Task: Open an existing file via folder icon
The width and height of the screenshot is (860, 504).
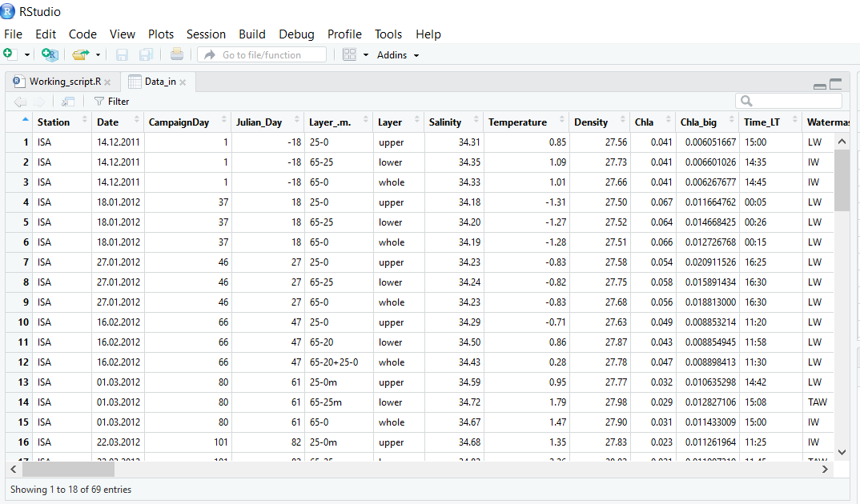Action: point(79,54)
